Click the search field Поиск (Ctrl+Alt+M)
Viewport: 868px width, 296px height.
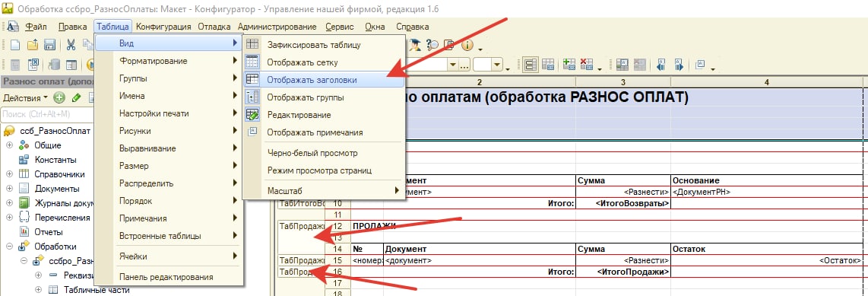coord(47,114)
